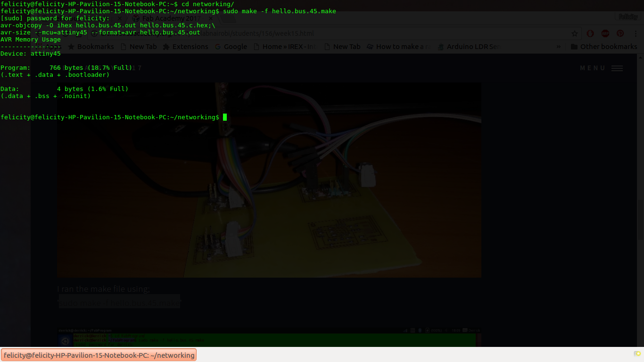The image size is (644, 362).
Task: Click the felicity@felicity-HP-Pavilion-15-Notebook-PC taskbar button
Action: pos(99,355)
